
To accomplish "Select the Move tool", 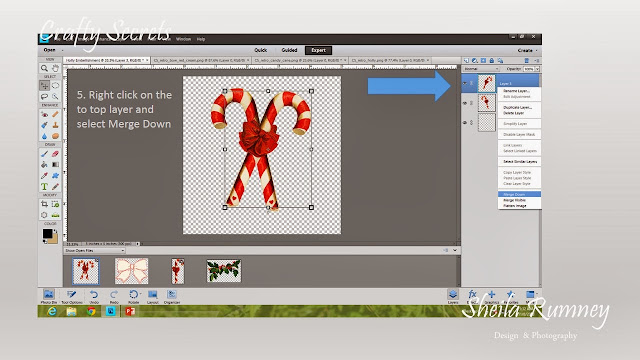I will coord(44,85).
